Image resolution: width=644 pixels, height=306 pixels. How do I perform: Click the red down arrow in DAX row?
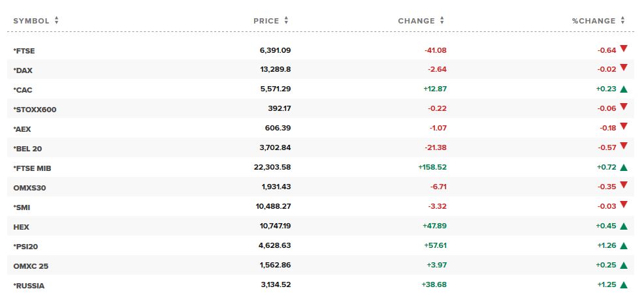[x=624, y=68]
